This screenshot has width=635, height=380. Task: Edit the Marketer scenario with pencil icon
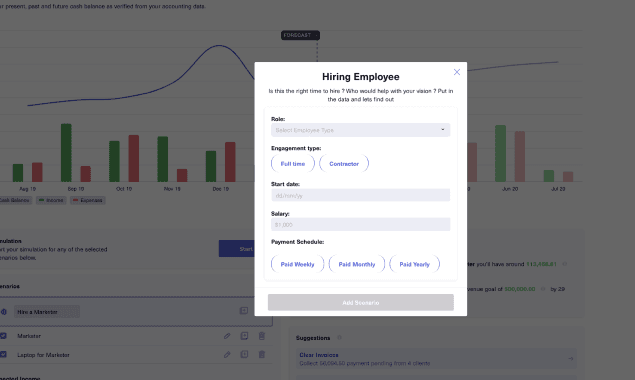227,336
